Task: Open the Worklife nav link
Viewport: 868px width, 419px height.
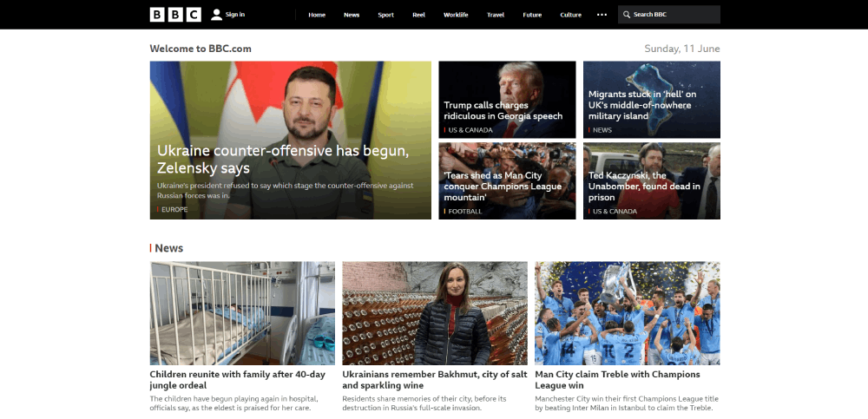Action: pyautogui.click(x=456, y=15)
